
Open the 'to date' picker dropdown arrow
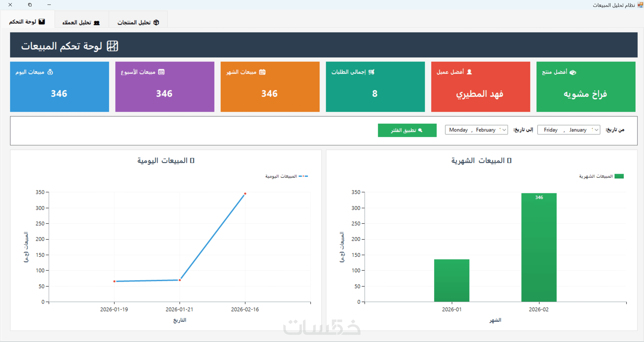click(x=504, y=130)
